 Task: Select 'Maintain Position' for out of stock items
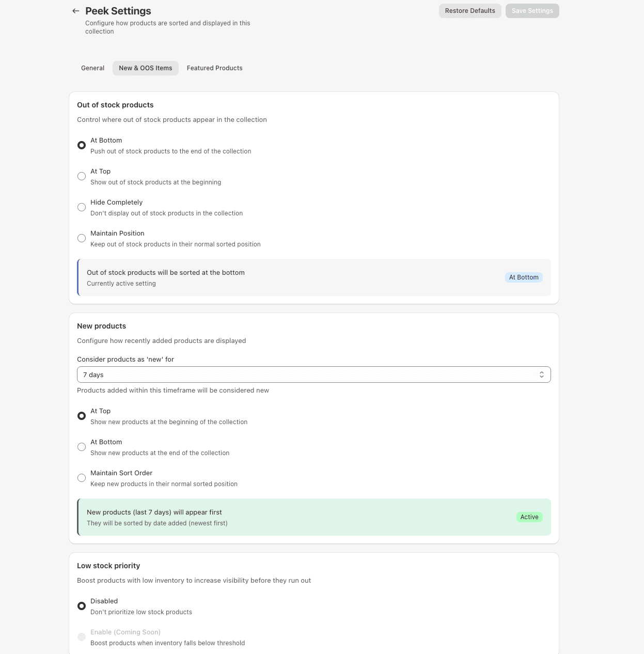82,238
